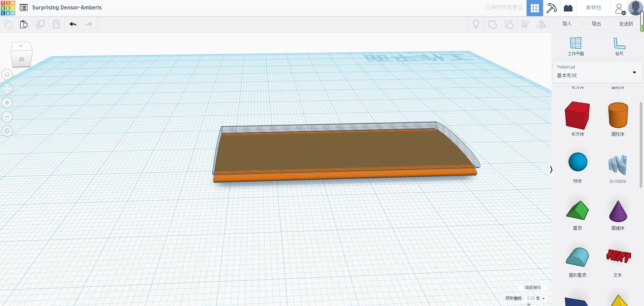Click the 发送到 send to button

tap(626, 24)
